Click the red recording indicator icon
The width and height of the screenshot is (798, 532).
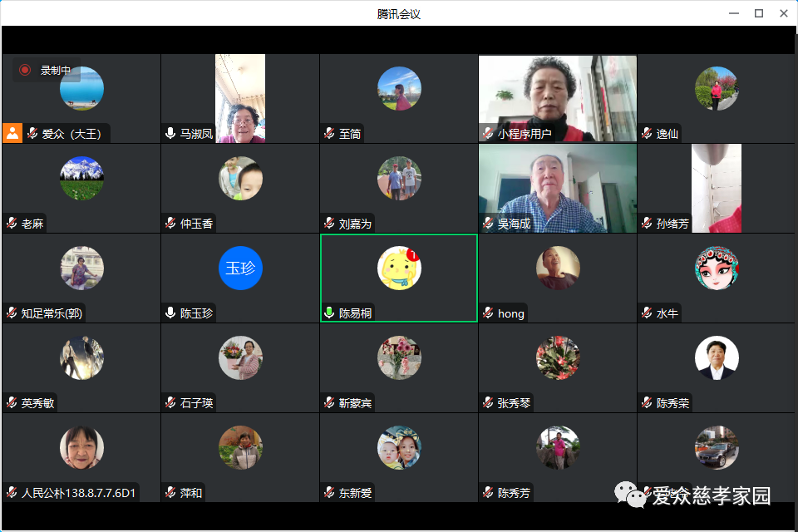pyautogui.click(x=25, y=71)
